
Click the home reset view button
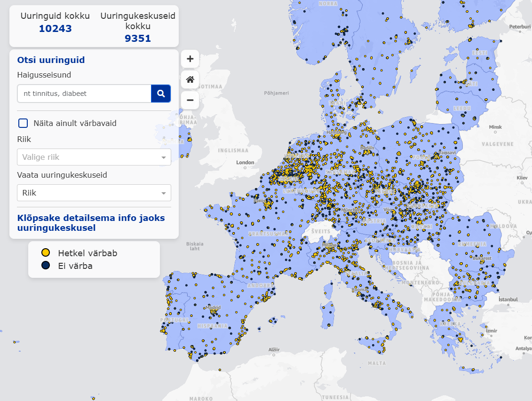point(190,79)
